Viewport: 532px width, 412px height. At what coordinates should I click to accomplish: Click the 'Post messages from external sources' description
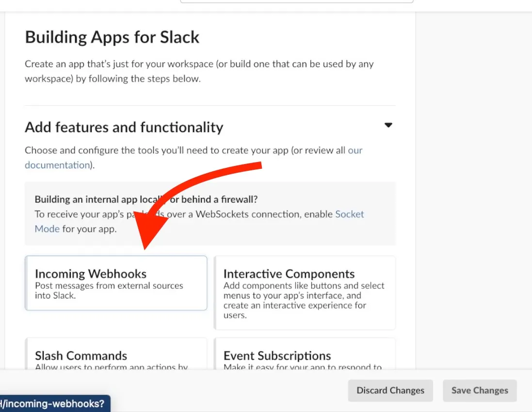pyautogui.click(x=109, y=290)
